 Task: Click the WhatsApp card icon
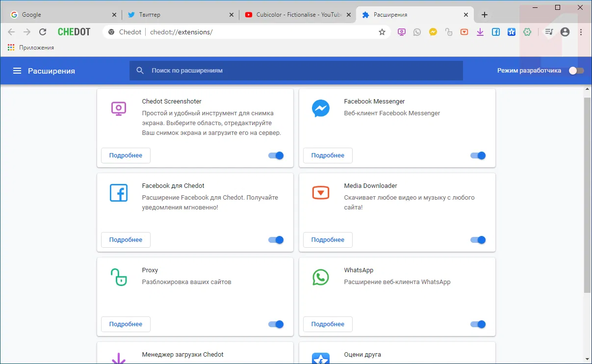320,278
